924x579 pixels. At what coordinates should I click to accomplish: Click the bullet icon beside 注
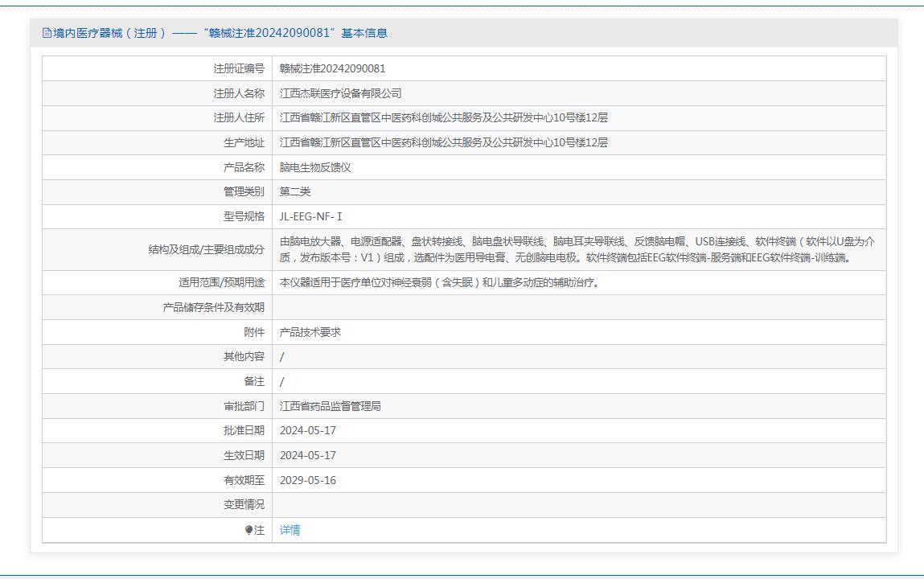pos(249,530)
